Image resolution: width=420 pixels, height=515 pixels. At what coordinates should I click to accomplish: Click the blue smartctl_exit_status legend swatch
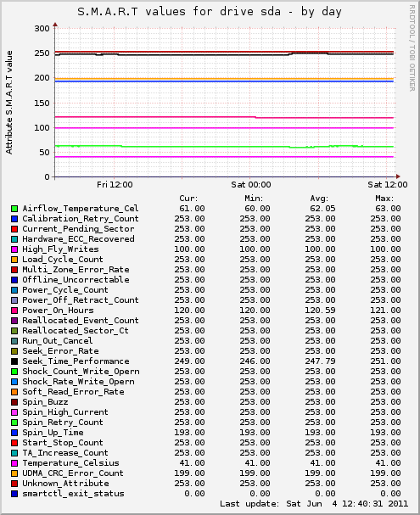(14, 494)
